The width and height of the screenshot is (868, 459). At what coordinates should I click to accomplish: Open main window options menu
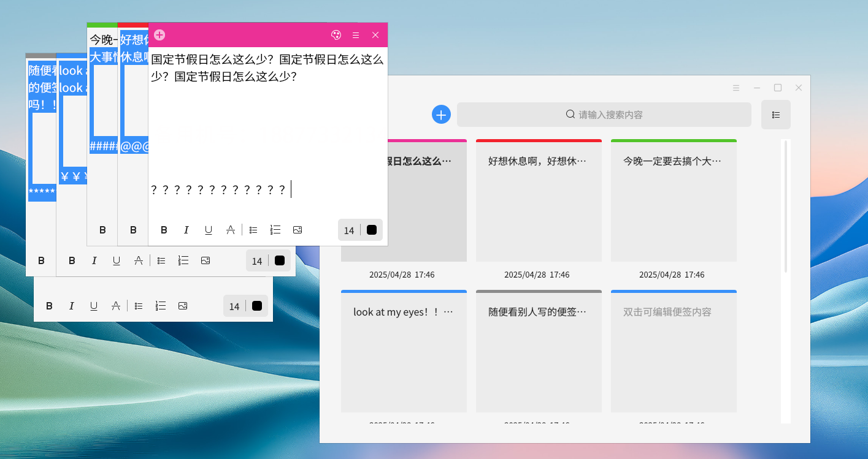[735, 88]
